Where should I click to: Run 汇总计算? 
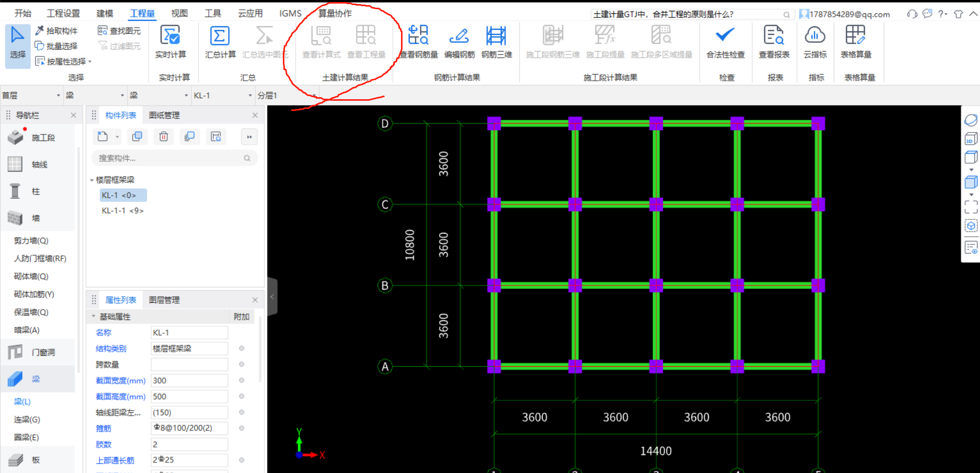point(220,42)
